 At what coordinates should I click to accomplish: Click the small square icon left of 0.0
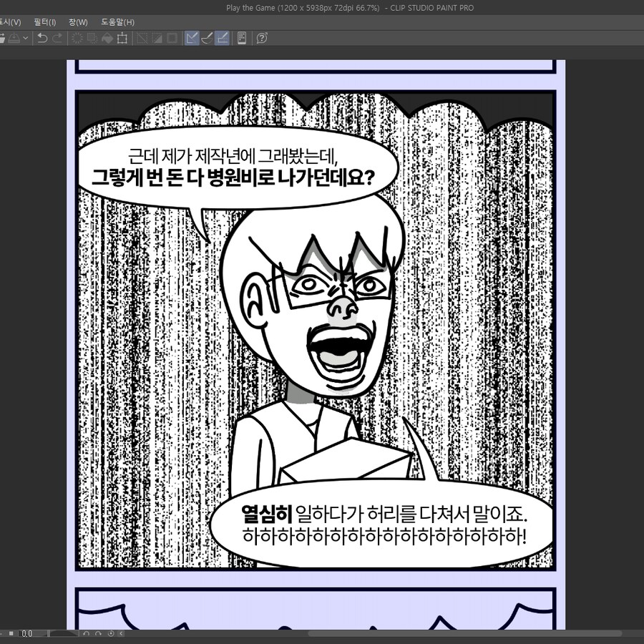[11, 633]
